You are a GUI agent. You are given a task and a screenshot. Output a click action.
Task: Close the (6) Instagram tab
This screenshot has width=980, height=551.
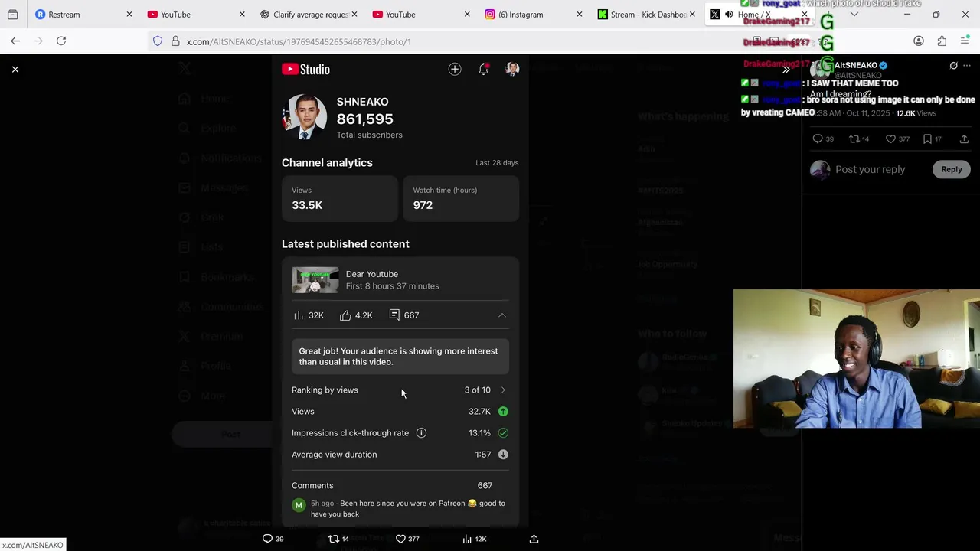[580, 15]
